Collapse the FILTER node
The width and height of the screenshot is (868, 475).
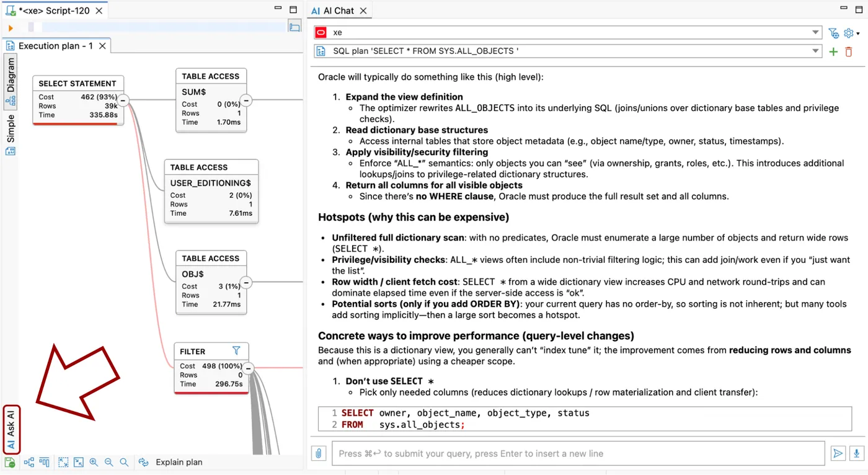[247, 368]
